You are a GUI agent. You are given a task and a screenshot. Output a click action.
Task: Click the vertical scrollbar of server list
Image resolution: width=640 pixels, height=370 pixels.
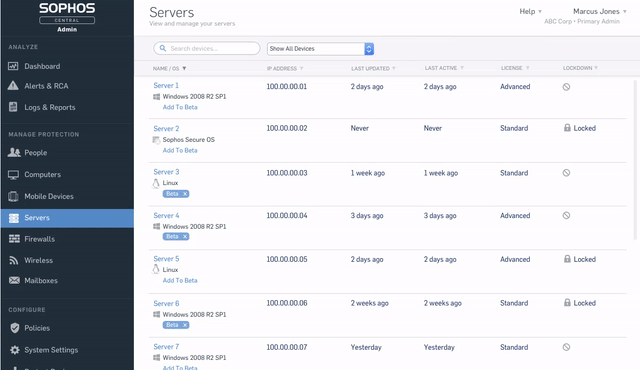tap(635, 160)
